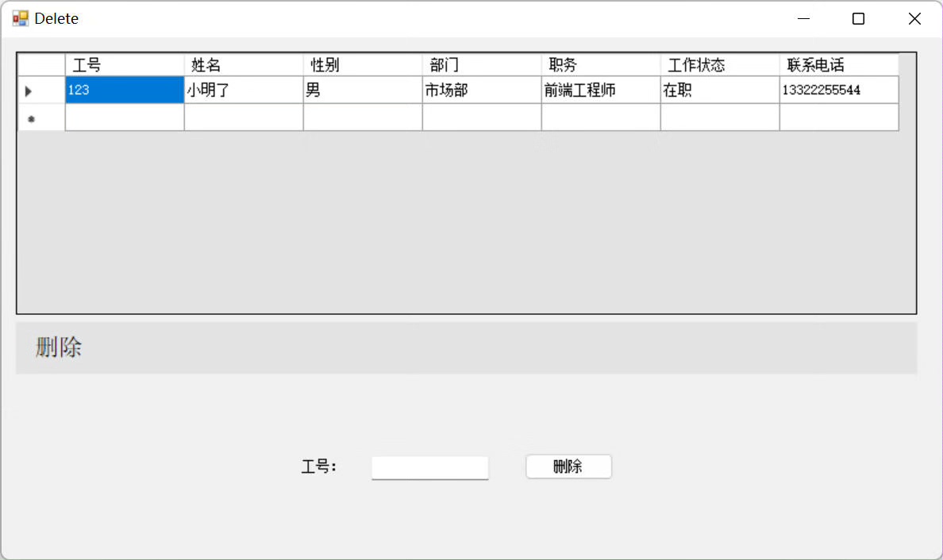Select the cell containing 男
Image resolution: width=943 pixels, height=560 pixels.
(363, 90)
